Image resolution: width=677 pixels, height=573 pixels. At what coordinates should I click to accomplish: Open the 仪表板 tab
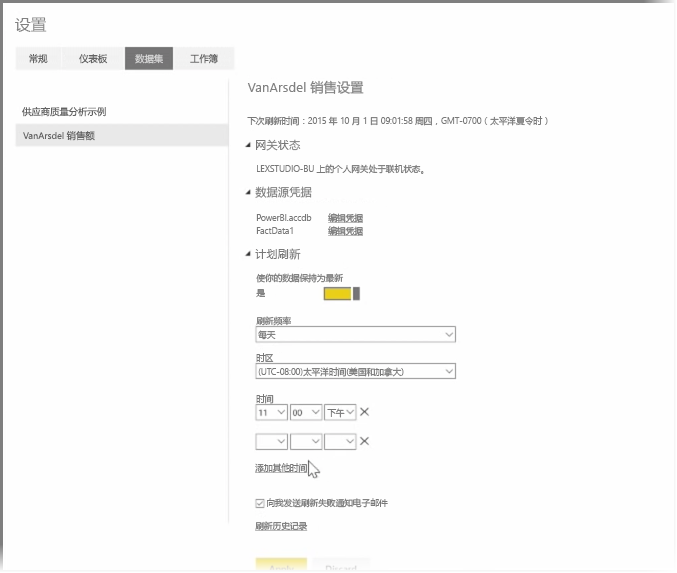click(x=93, y=58)
